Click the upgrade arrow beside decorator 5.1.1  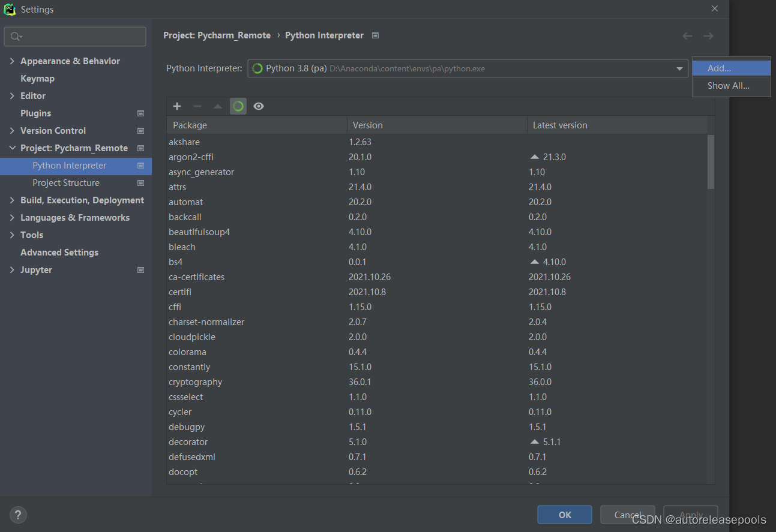point(535,442)
